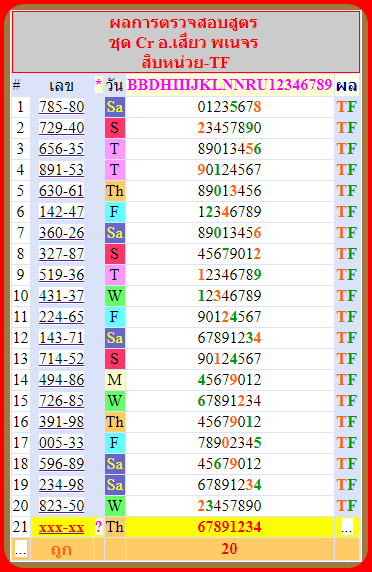Click the F day badge in row 6
Screen dimensions: 372x572
point(115,212)
